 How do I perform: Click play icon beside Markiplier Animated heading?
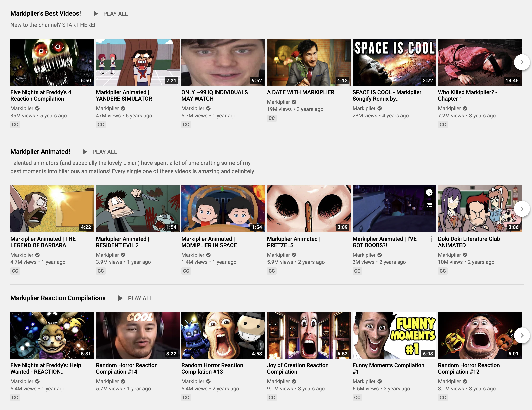point(85,152)
